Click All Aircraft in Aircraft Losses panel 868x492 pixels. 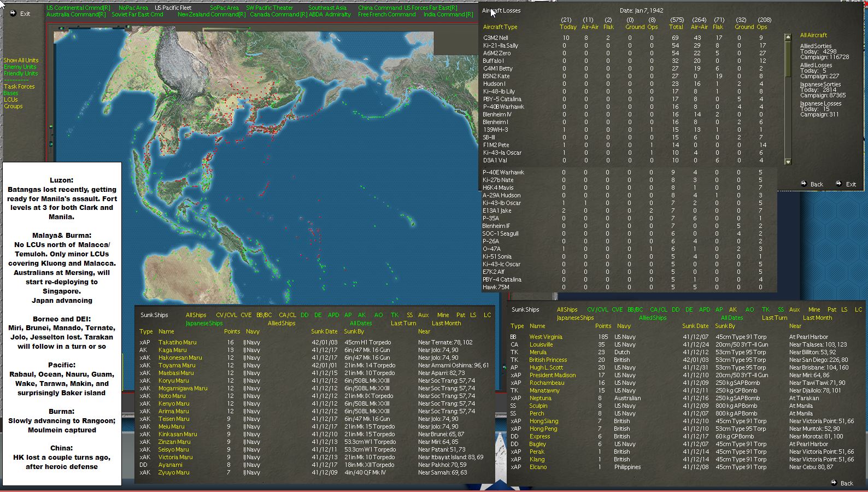pyautogui.click(x=813, y=35)
